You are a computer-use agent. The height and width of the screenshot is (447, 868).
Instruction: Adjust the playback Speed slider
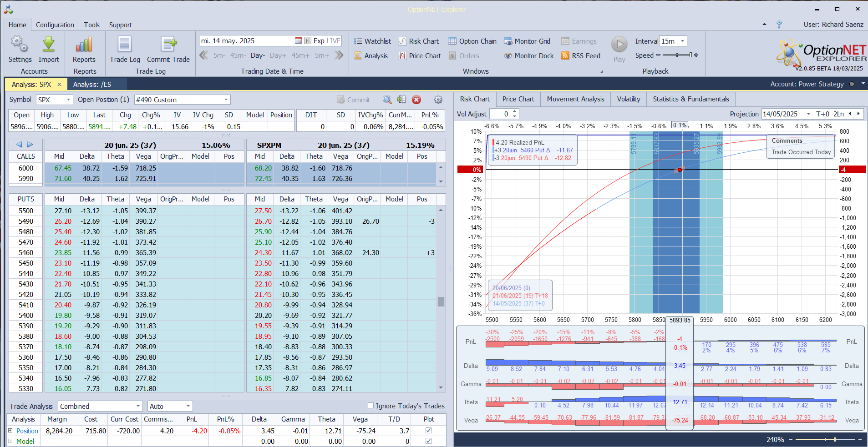tap(677, 55)
